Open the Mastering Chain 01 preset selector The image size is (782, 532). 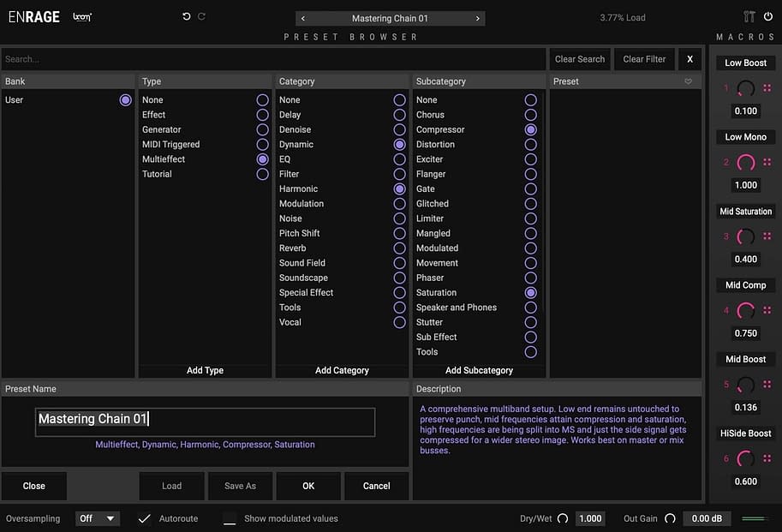click(390, 18)
